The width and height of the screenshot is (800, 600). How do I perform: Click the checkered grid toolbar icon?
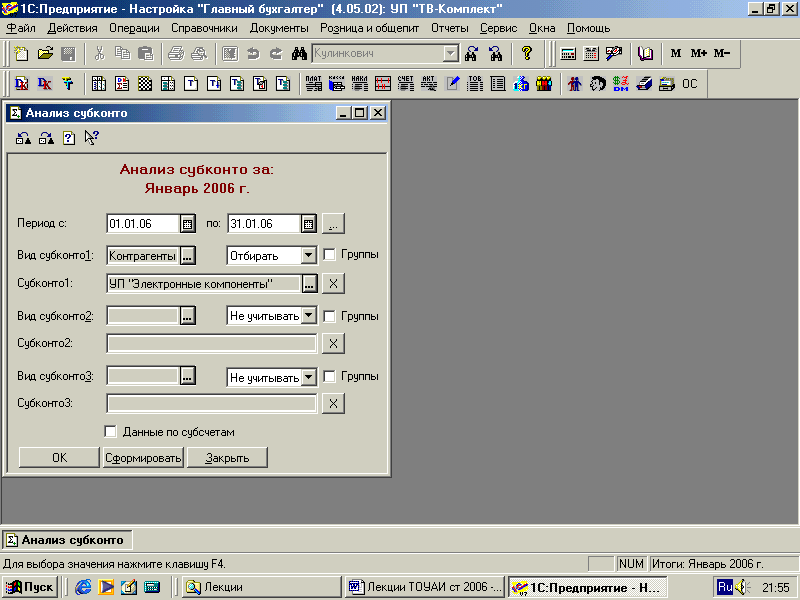coord(145,84)
